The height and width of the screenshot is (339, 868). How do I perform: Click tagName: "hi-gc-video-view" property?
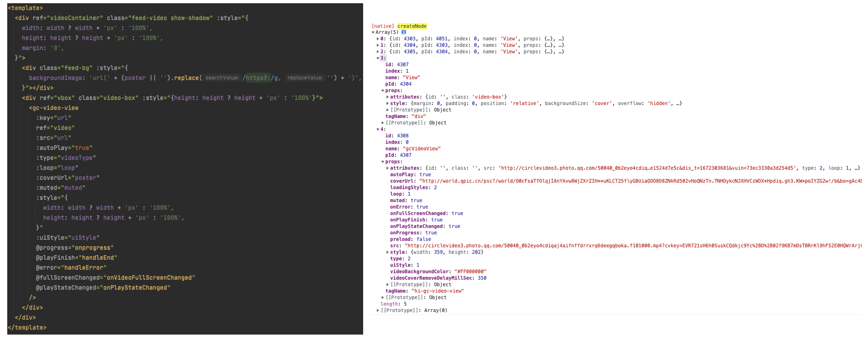(424, 291)
